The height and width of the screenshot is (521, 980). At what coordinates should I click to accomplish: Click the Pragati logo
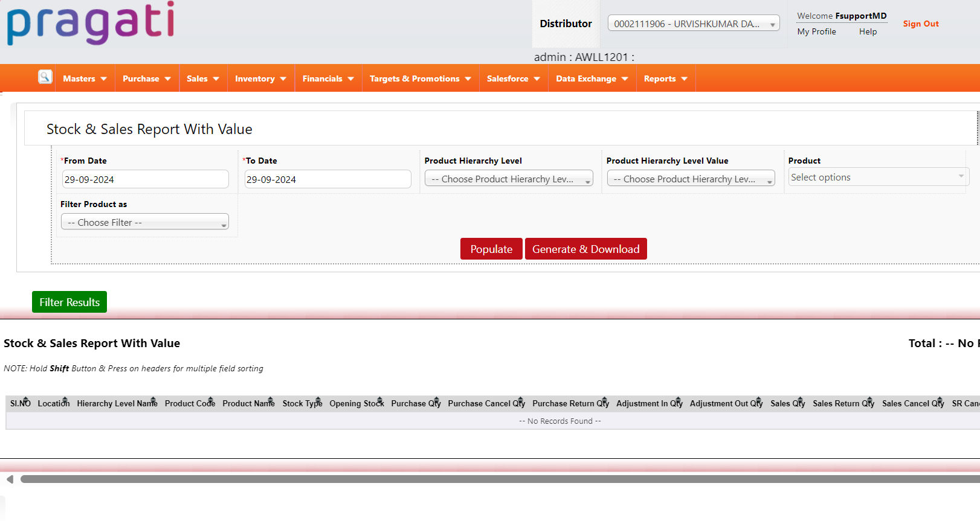[91, 23]
